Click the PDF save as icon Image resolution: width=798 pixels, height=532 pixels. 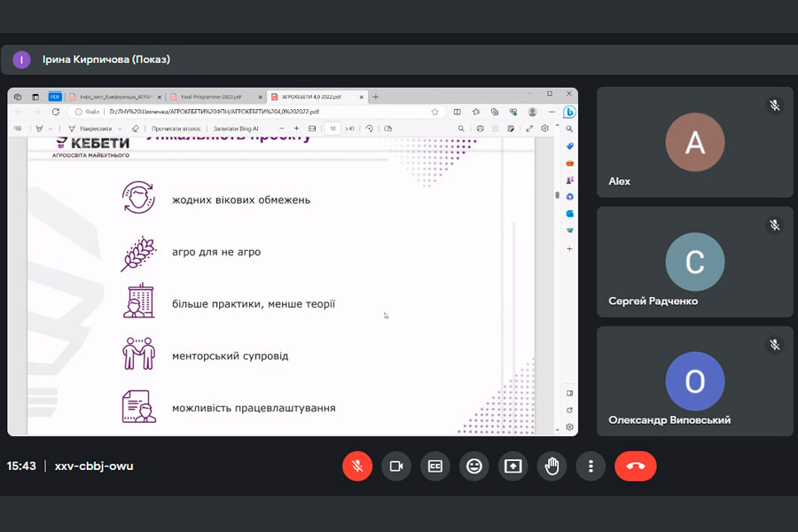point(511,129)
